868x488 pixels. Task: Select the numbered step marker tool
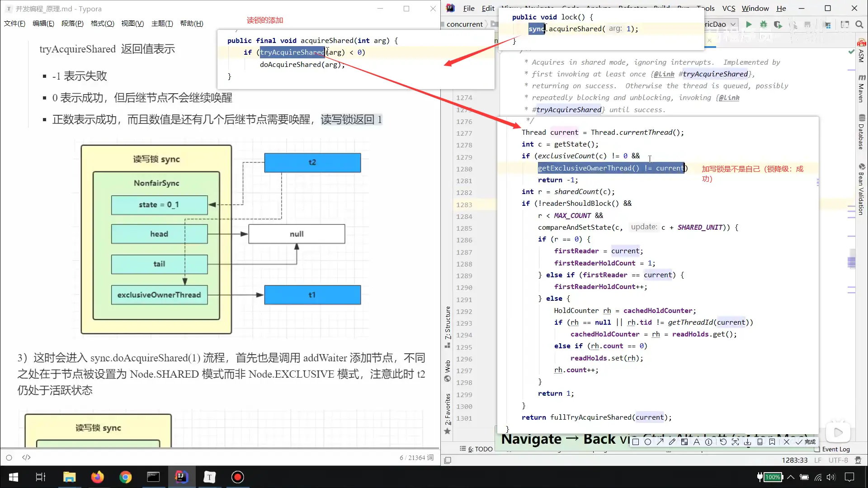click(708, 442)
